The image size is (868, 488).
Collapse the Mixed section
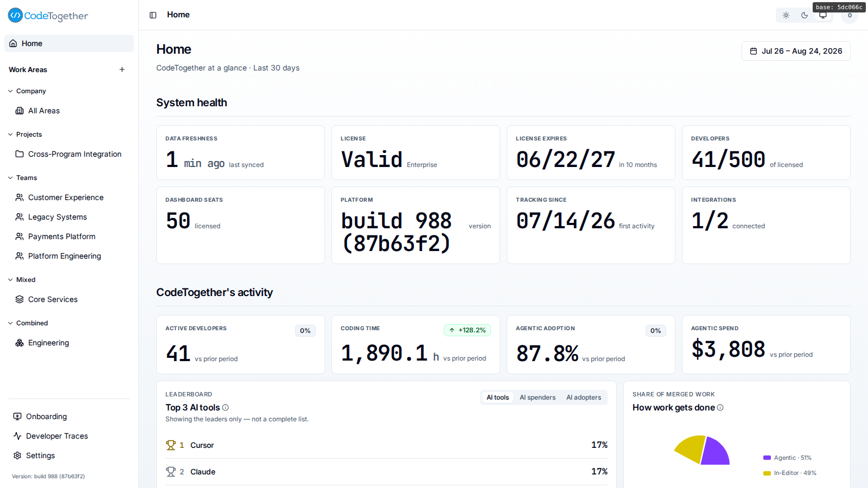pos(22,280)
